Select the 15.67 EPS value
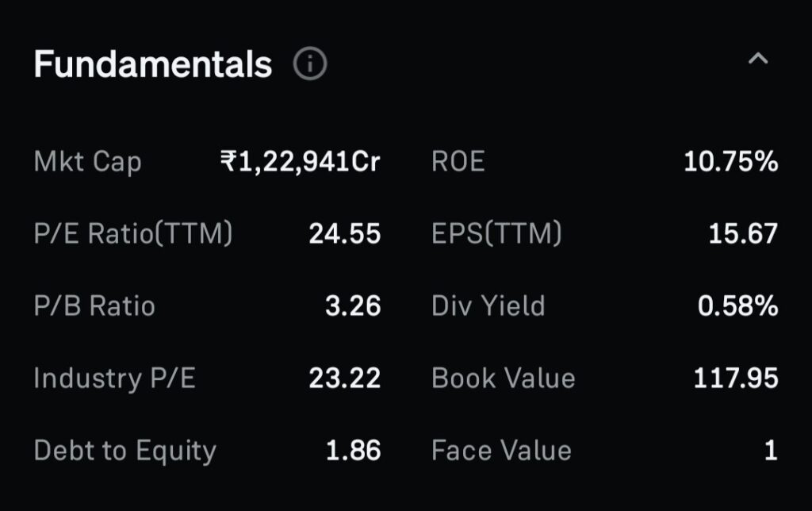The width and height of the screenshot is (812, 511). coord(743,234)
